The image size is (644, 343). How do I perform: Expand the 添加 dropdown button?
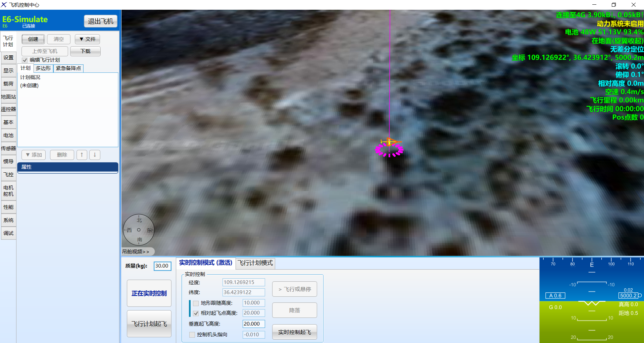point(34,155)
